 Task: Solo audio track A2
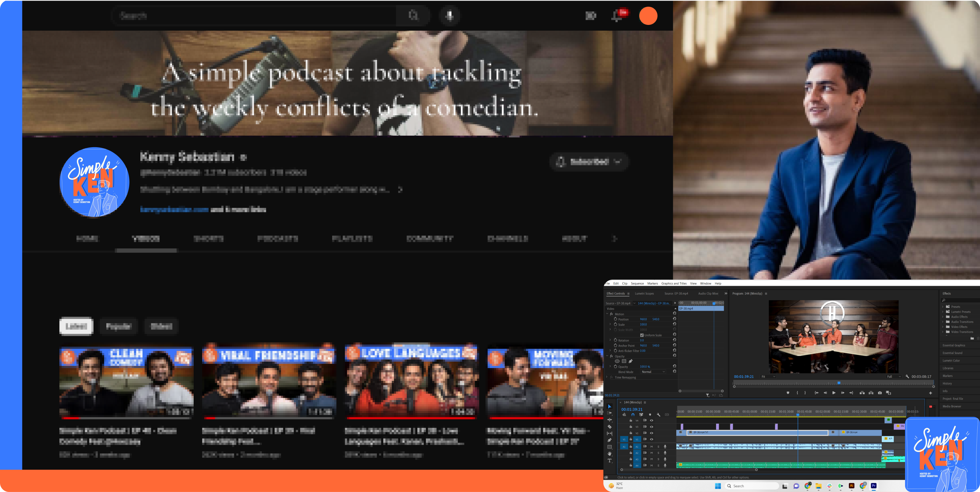click(x=658, y=453)
